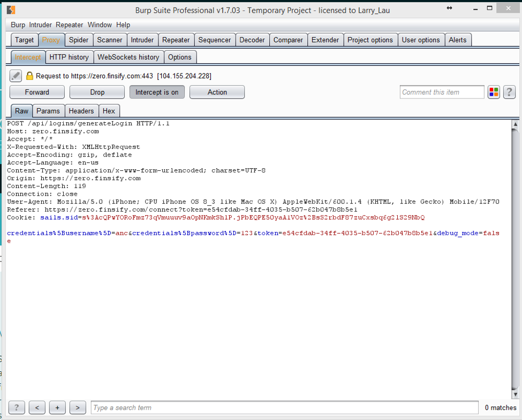Click the debug_mode parameter name

[458, 233]
